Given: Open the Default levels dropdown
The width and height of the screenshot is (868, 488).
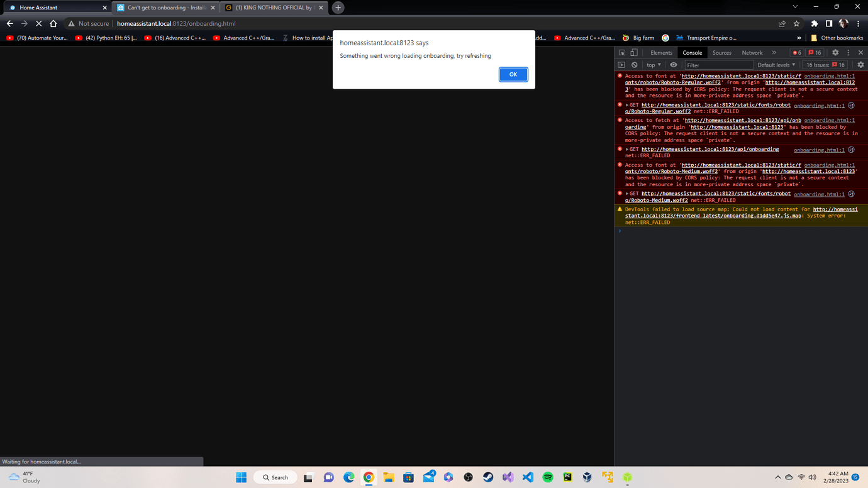Looking at the screenshot, I should 776,65.
